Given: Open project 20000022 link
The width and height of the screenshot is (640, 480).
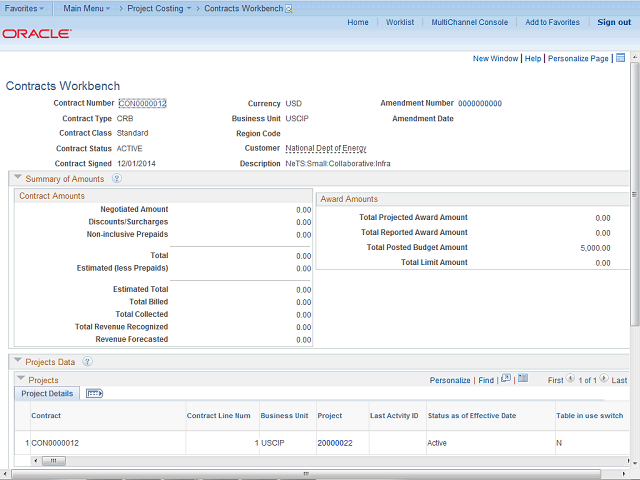Looking at the screenshot, I should (335, 442).
